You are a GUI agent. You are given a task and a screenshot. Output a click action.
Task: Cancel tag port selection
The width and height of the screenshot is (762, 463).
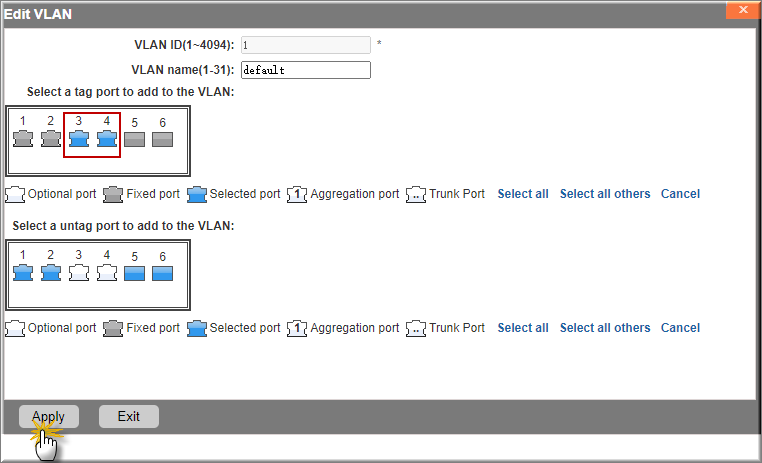[x=680, y=194]
